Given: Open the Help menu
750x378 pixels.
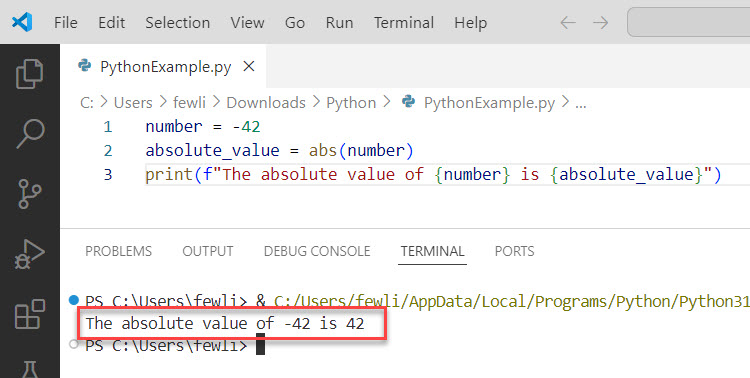Looking at the screenshot, I should click(x=470, y=22).
